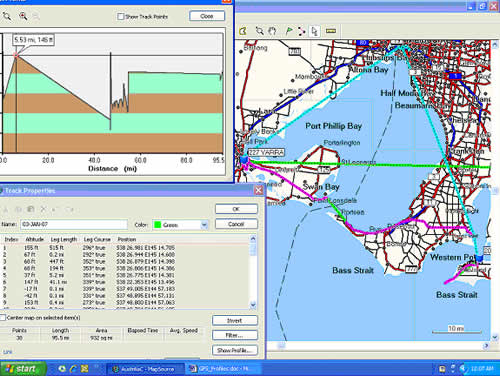Switch to GPS_Profiles.doc taskbar window
The image size is (500, 376).
point(223,369)
